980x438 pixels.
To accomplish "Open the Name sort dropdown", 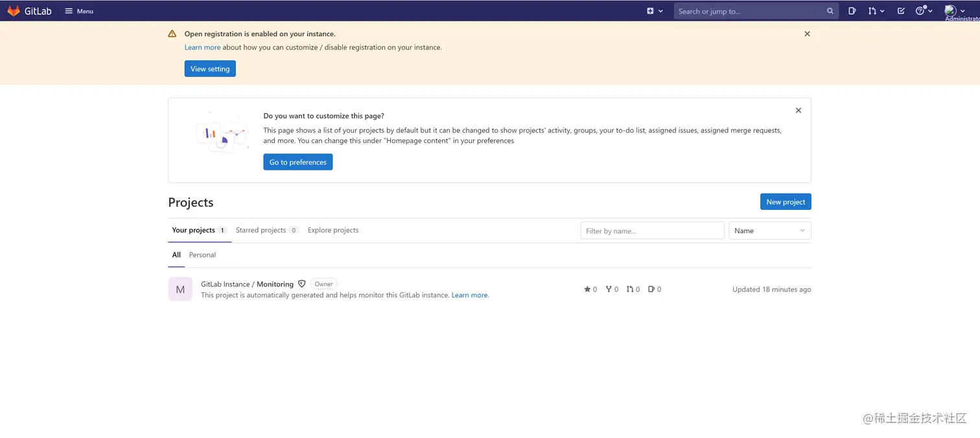I will tap(770, 231).
